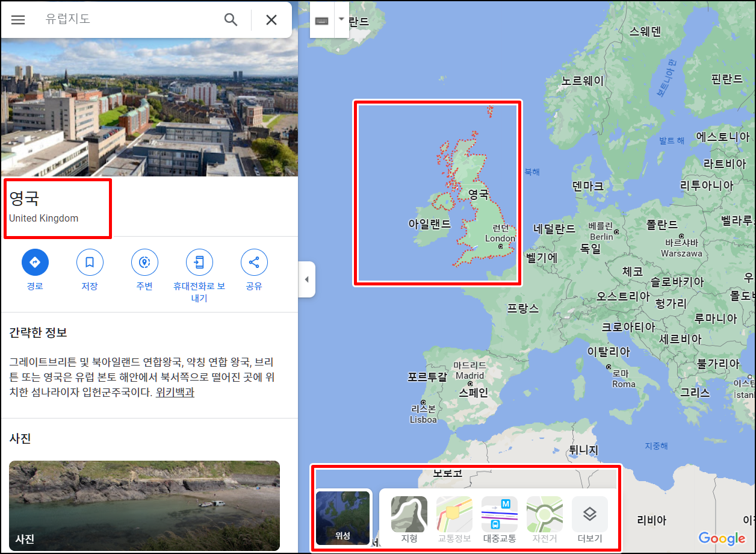Click the 경로 directions icon
Screen dimensions: 756x554
click(35, 263)
